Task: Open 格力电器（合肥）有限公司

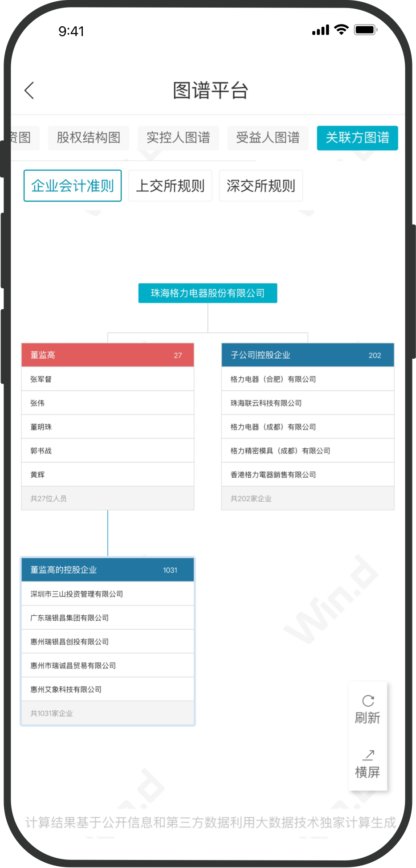Action: (308, 379)
